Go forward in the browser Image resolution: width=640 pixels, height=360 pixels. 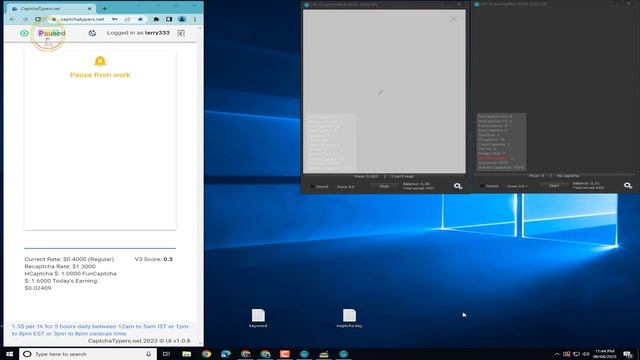25,19
